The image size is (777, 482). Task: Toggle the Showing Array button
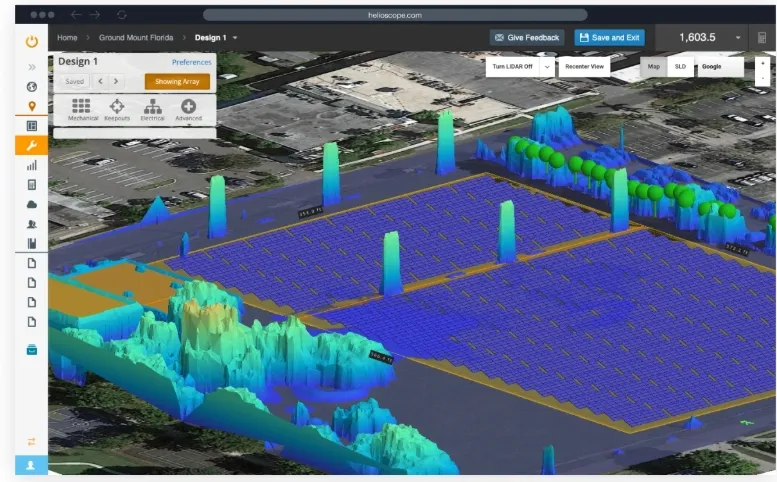pos(177,81)
